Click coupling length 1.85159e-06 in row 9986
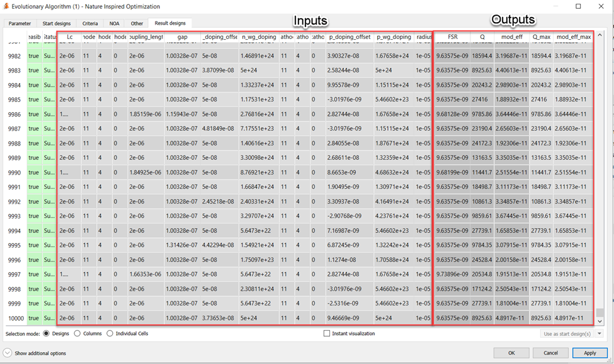The height and width of the screenshot is (364, 614). click(x=145, y=114)
